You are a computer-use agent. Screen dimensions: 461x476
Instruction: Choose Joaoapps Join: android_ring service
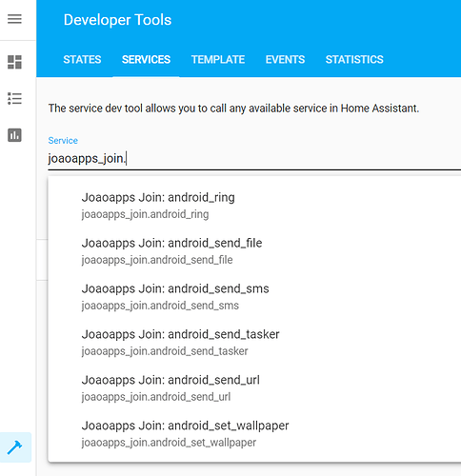254,206
